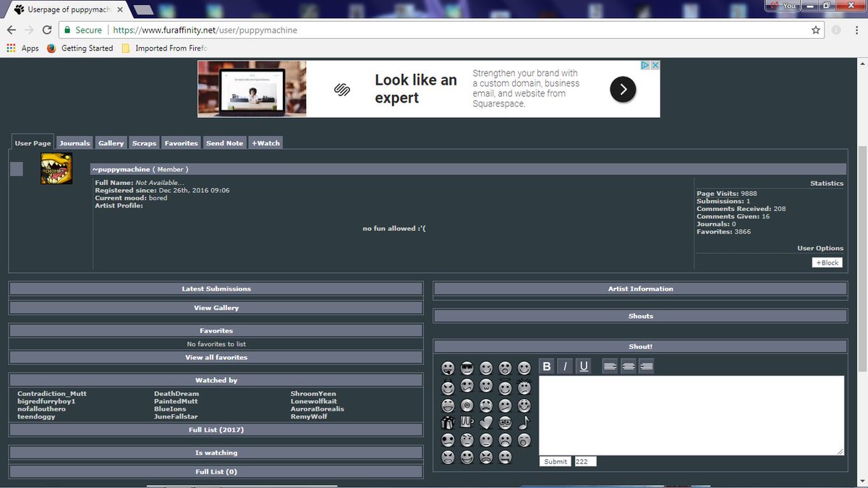This screenshot has width=868, height=488.
Task: Click puppymachine's avatar thumbnail
Action: [56, 168]
